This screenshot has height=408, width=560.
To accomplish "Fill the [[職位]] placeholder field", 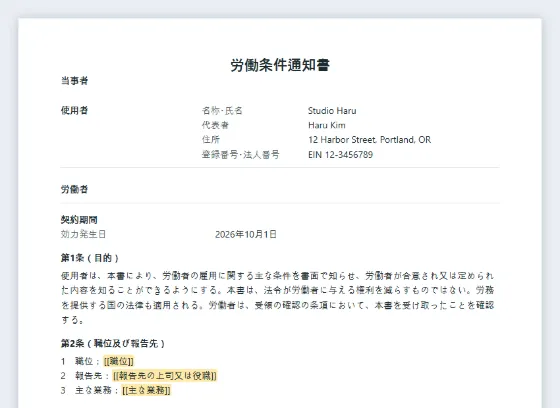I will coord(119,361).
